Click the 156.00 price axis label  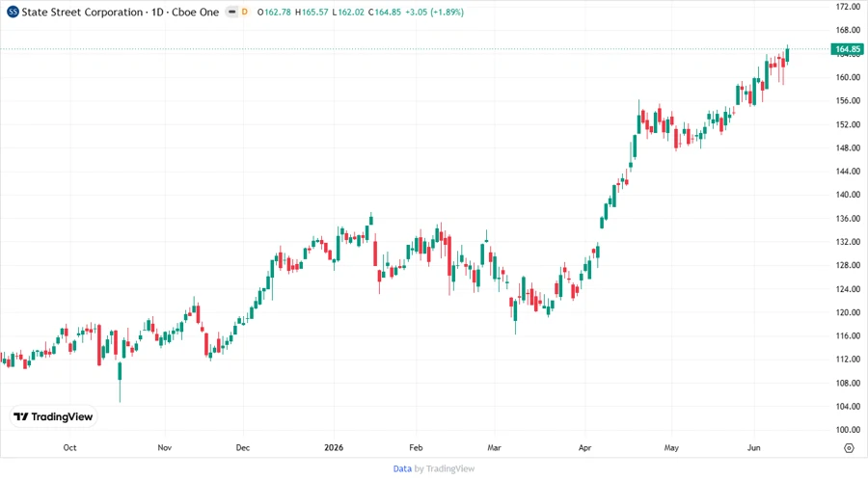pyautogui.click(x=848, y=100)
